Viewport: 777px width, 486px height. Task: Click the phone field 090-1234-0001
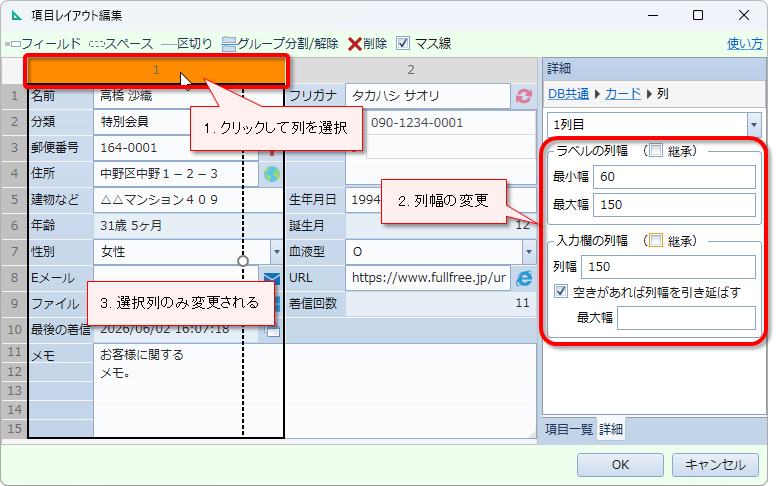(450, 122)
